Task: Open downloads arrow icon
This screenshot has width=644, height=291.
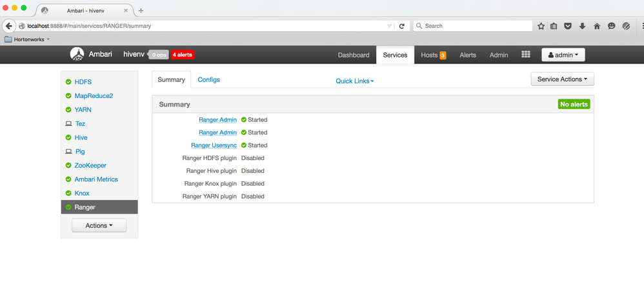Action: pyautogui.click(x=582, y=26)
